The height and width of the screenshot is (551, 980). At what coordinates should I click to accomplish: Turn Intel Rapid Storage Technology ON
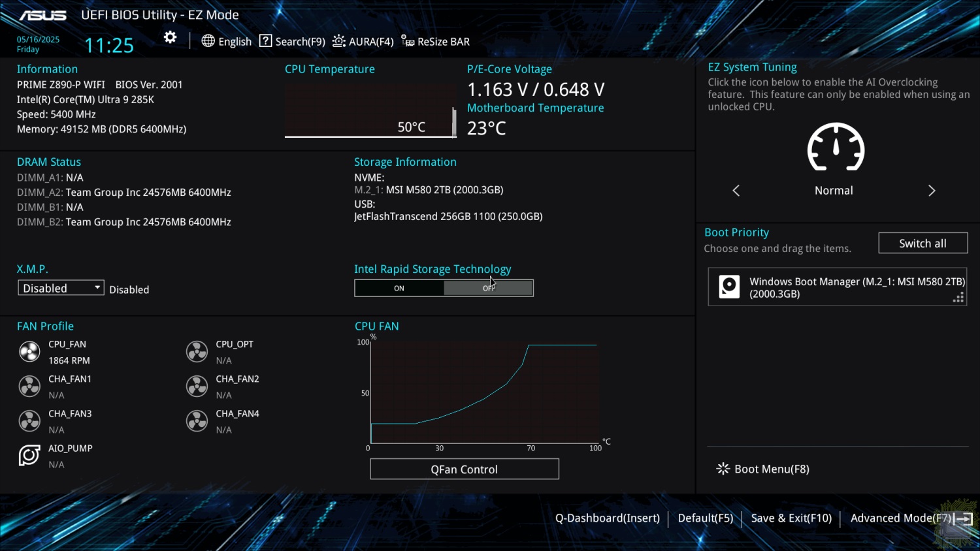click(x=399, y=288)
